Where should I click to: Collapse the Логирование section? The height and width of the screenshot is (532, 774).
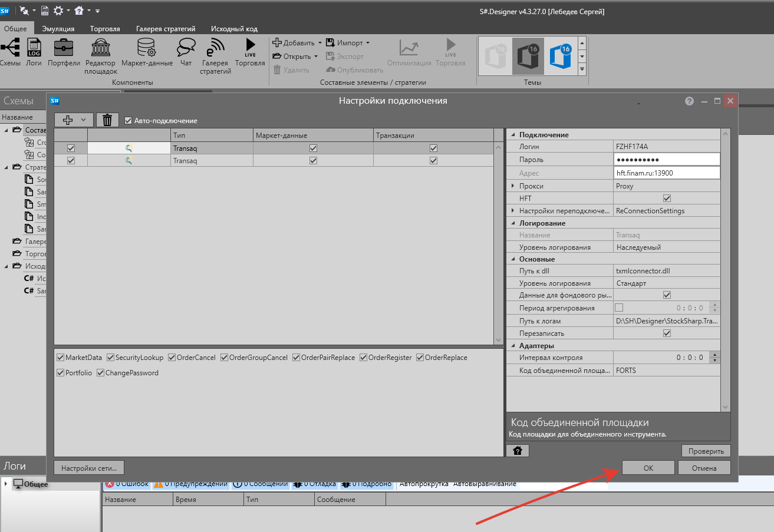coord(512,223)
